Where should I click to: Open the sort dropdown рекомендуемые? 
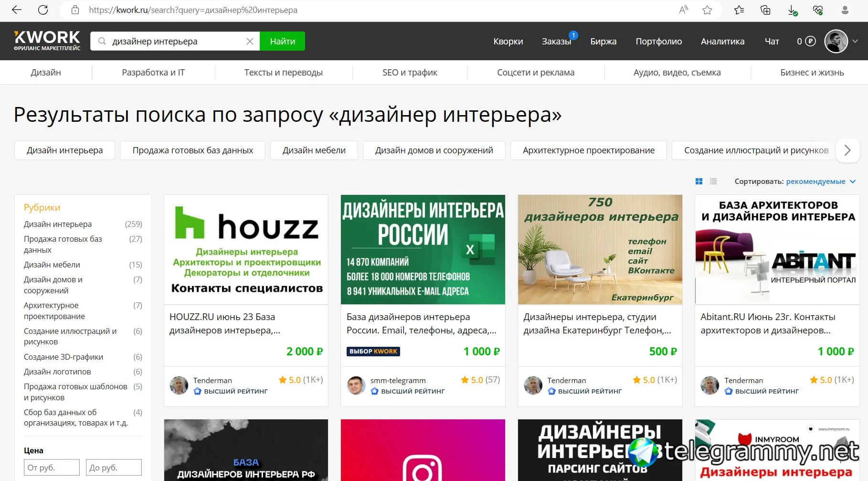click(821, 182)
